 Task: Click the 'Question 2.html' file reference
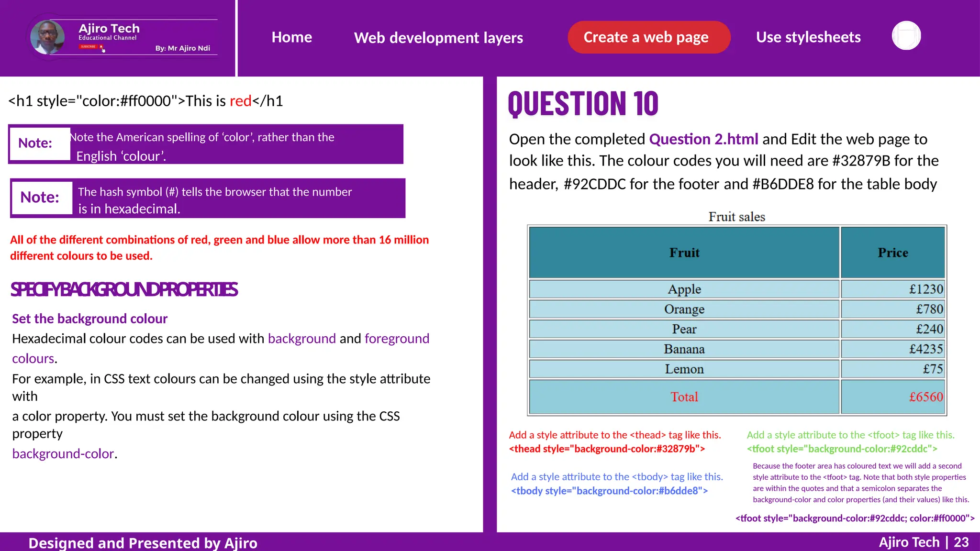click(x=704, y=139)
